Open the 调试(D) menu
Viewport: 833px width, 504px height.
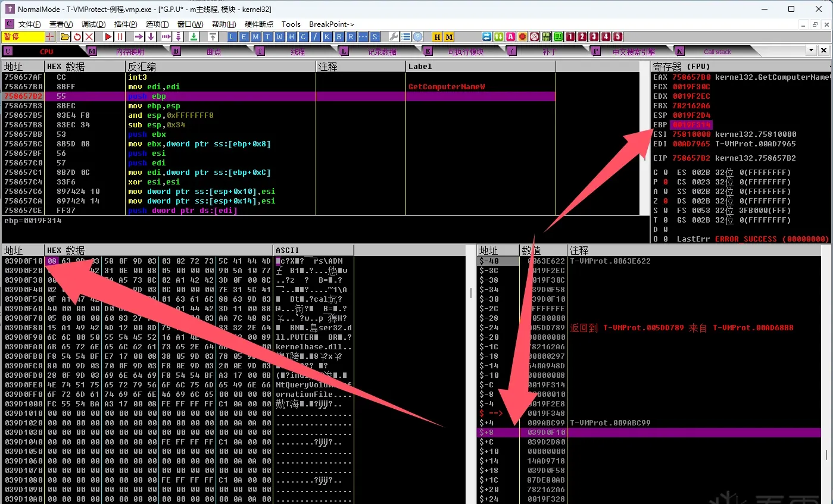(93, 24)
